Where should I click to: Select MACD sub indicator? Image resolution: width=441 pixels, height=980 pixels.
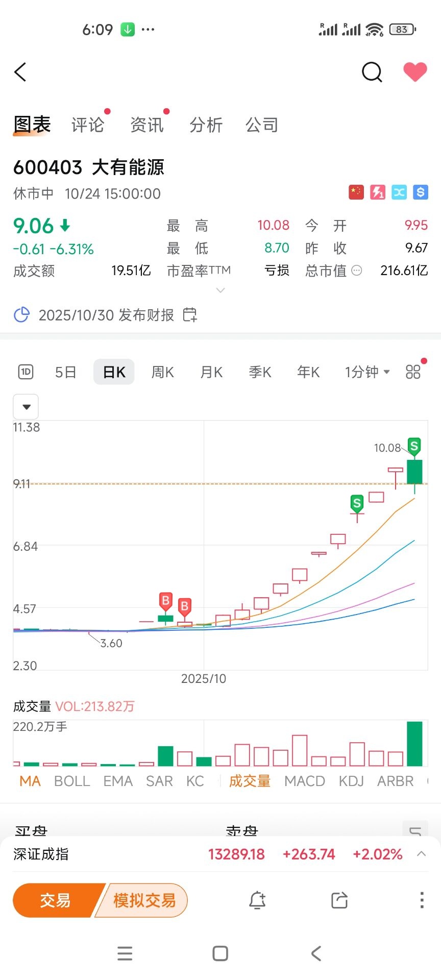pos(305,781)
